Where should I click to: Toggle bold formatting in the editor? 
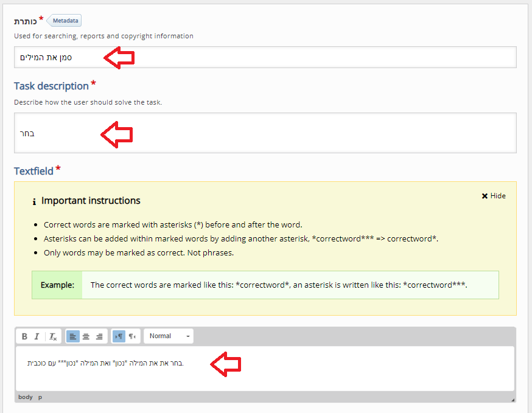click(x=25, y=336)
